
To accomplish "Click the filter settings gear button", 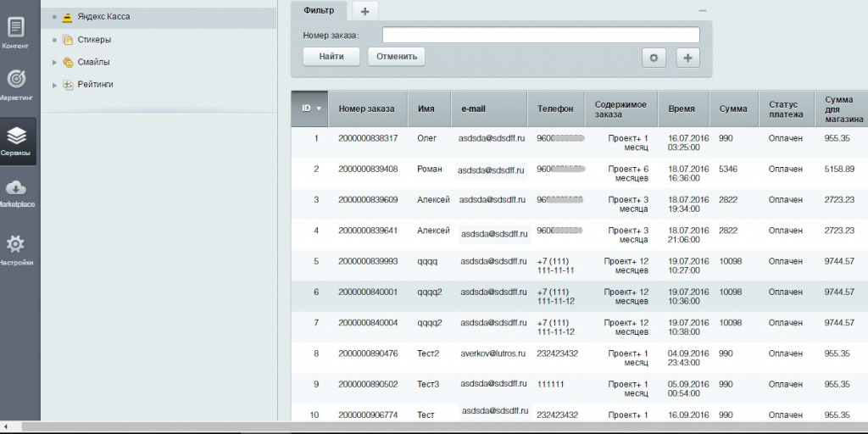I will coord(654,57).
